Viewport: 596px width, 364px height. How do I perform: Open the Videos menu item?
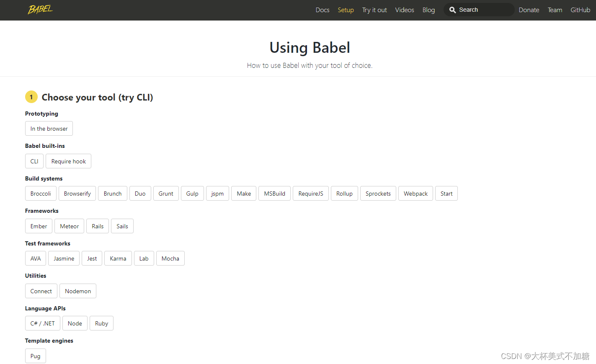point(405,10)
